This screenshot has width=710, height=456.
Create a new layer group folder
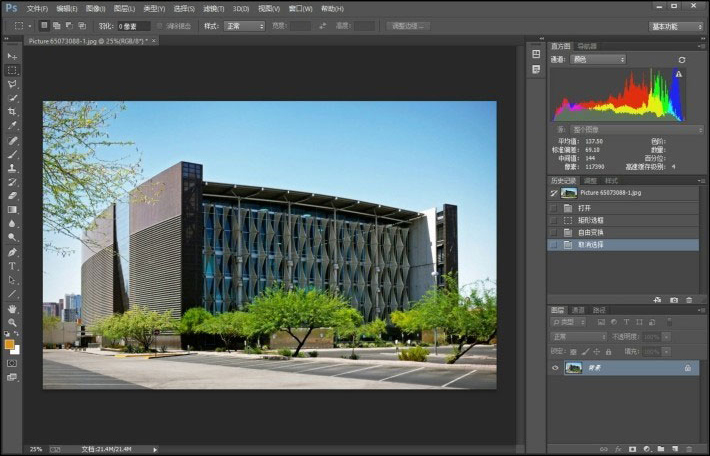(x=661, y=449)
